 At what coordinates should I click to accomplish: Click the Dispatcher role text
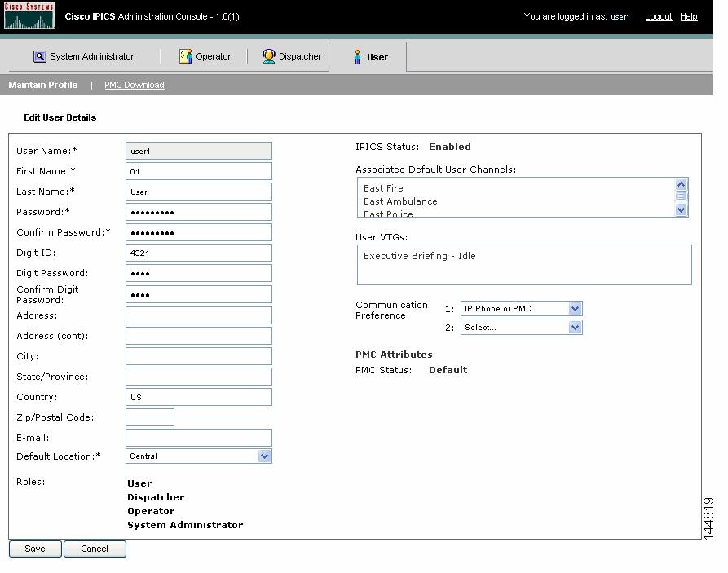point(156,497)
